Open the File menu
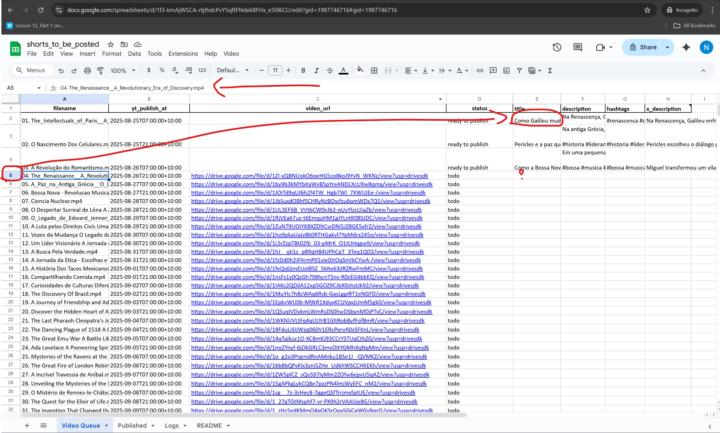Screen dimensions: 720x433 (32, 54)
